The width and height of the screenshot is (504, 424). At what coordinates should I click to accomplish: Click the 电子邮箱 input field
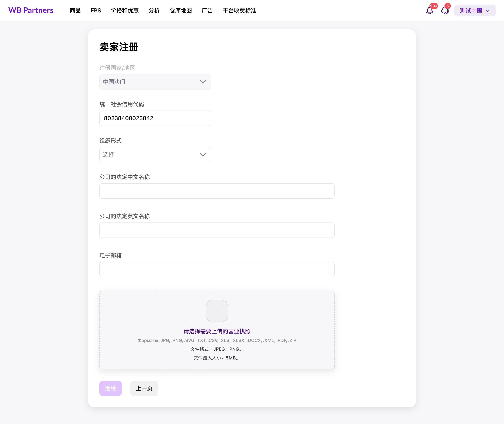pyautogui.click(x=217, y=269)
